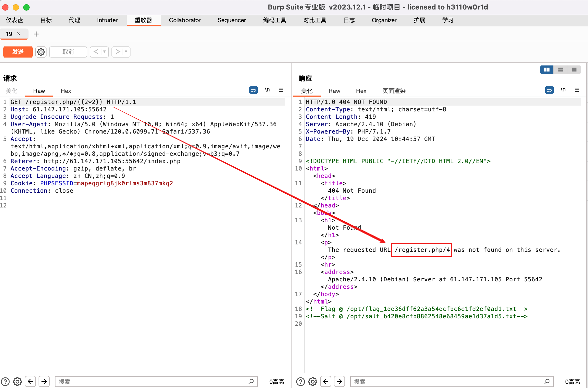588x388 pixels.
Task: Switch request view to Hex
Action: coord(66,91)
